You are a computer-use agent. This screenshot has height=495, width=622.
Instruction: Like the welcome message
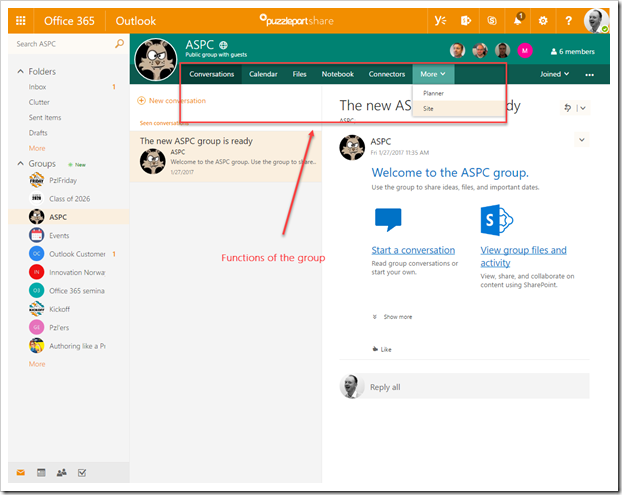[x=382, y=349]
